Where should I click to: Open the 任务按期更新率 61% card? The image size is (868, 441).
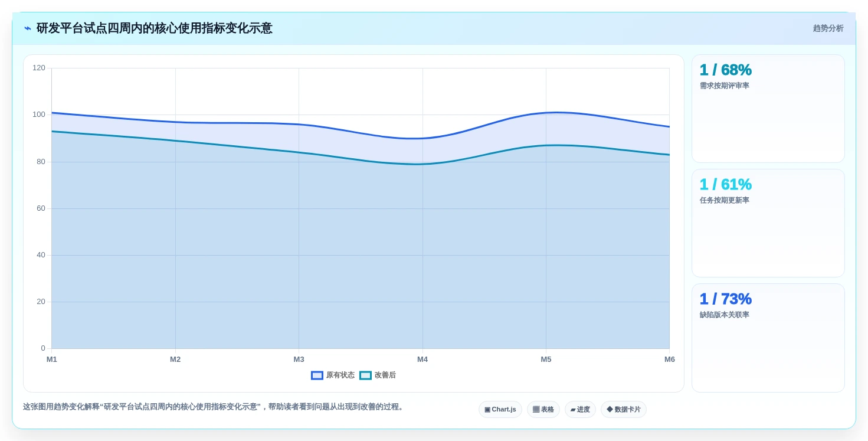click(x=768, y=223)
